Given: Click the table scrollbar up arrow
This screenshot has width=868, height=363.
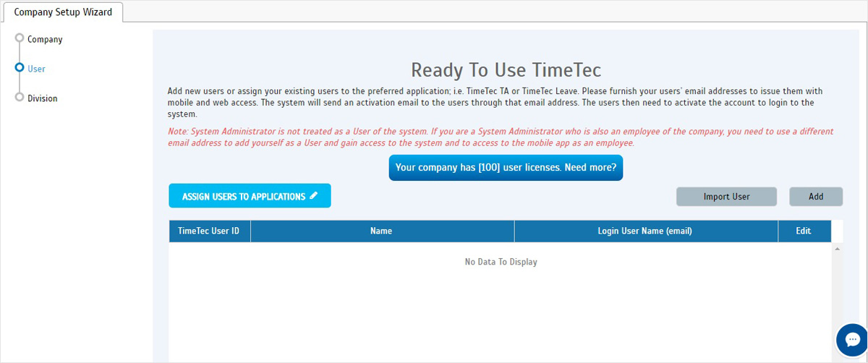Looking at the screenshot, I should pos(838,249).
